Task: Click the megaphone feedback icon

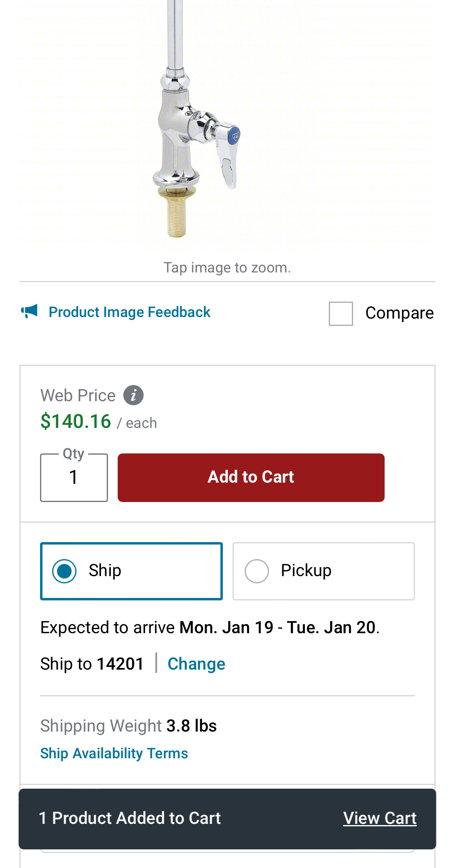Action: (30, 311)
